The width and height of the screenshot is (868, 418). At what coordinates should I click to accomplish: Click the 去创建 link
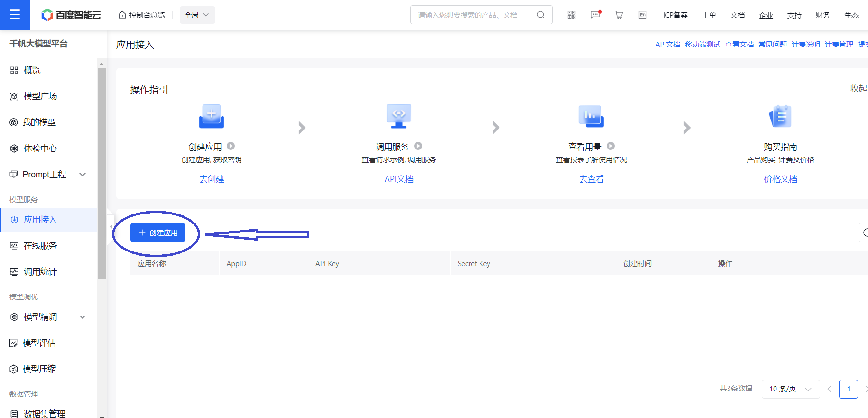[x=212, y=179]
